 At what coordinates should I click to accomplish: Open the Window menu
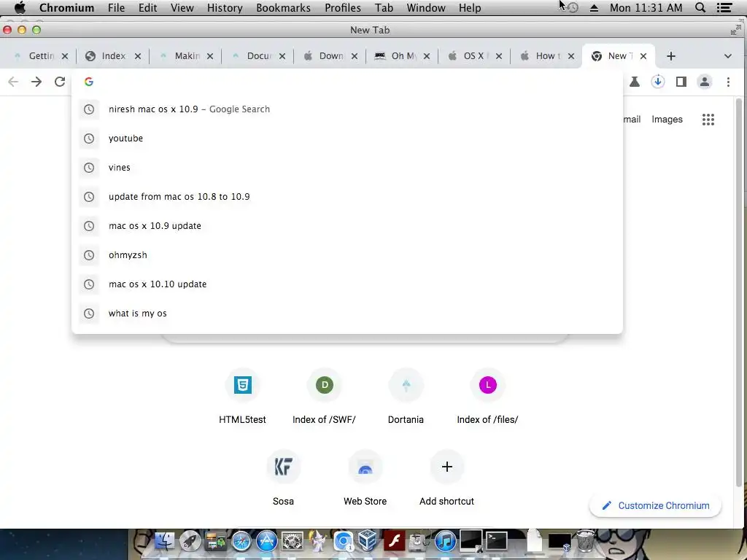426,7
